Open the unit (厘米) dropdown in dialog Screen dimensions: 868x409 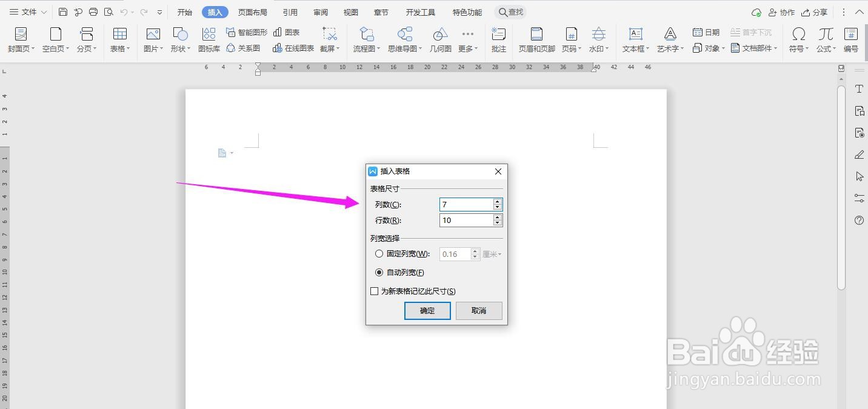coord(492,254)
